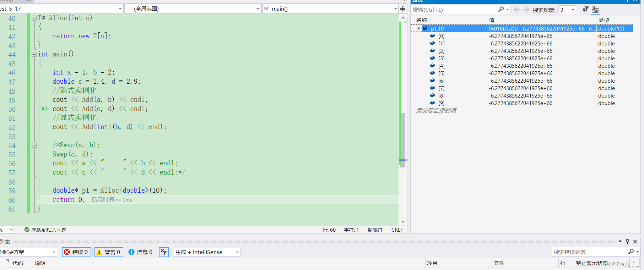Click the cube icon of element [1]
Image resolution: width=644 pixels, height=270 pixels.
432,43
